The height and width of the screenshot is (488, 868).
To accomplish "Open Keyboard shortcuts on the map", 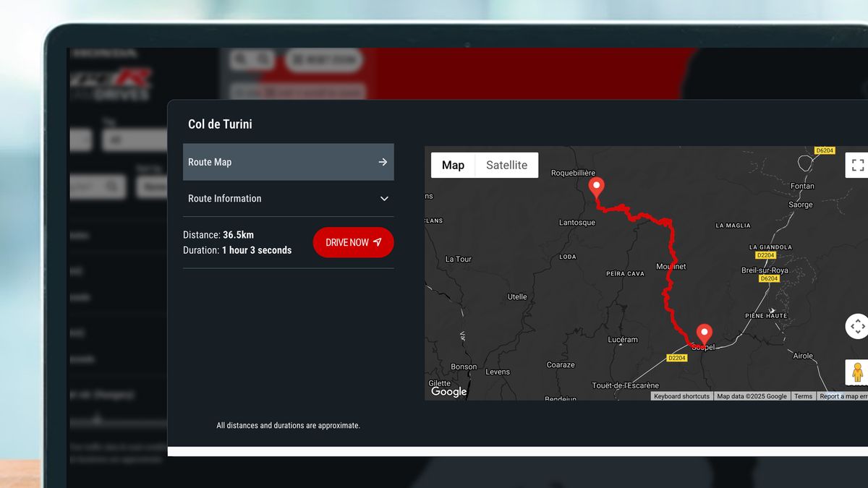I will [x=681, y=396].
